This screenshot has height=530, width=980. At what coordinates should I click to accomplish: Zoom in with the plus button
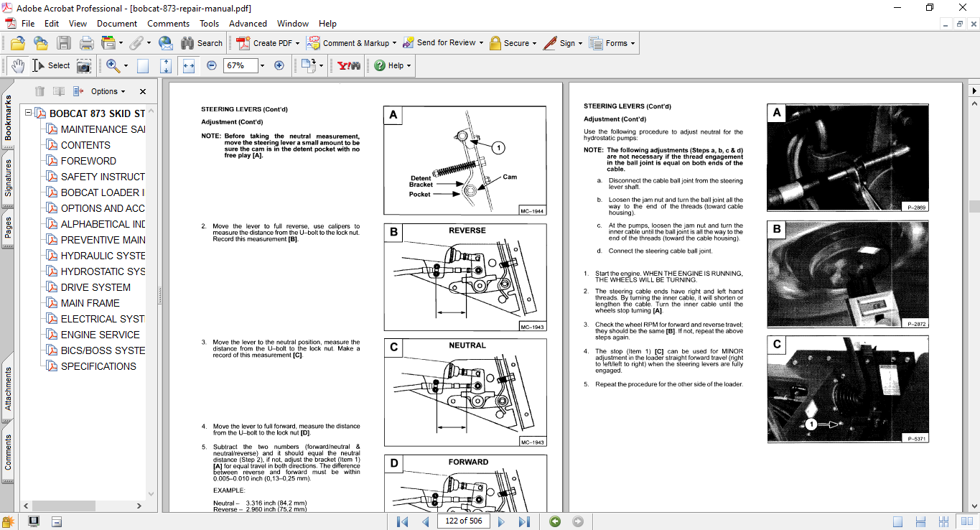[279, 65]
